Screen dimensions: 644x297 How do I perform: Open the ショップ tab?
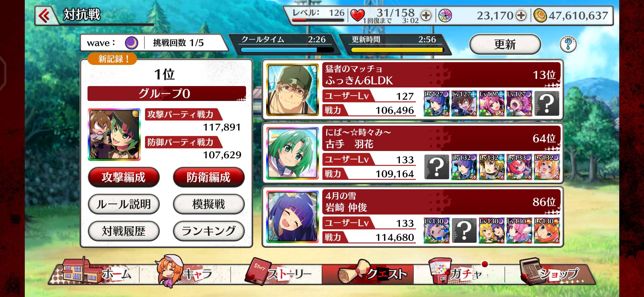click(x=549, y=272)
